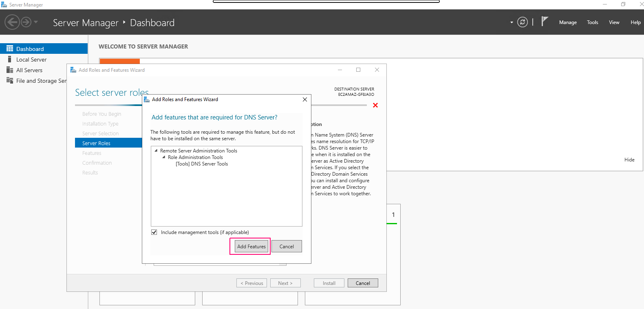
Task: Click Server Selection wizard step
Action: (x=100, y=133)
